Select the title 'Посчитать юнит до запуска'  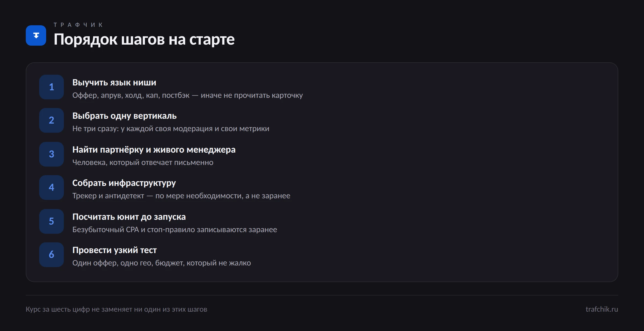pos(129,217)
